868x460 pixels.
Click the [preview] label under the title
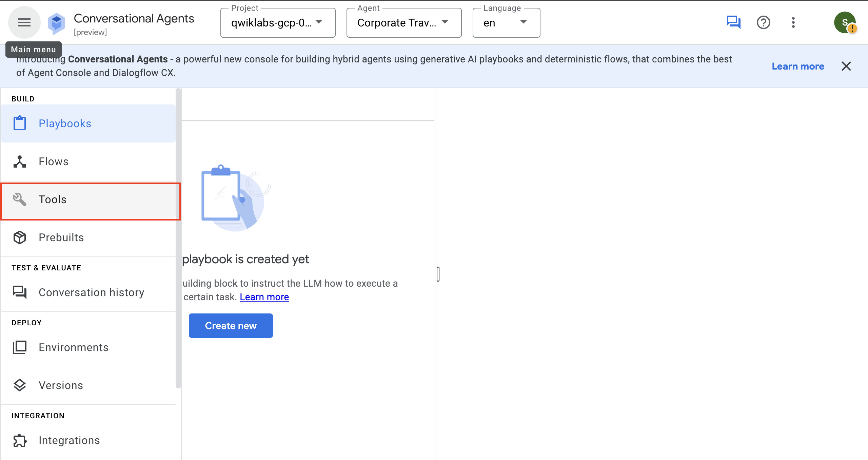[x=90, y=32]
